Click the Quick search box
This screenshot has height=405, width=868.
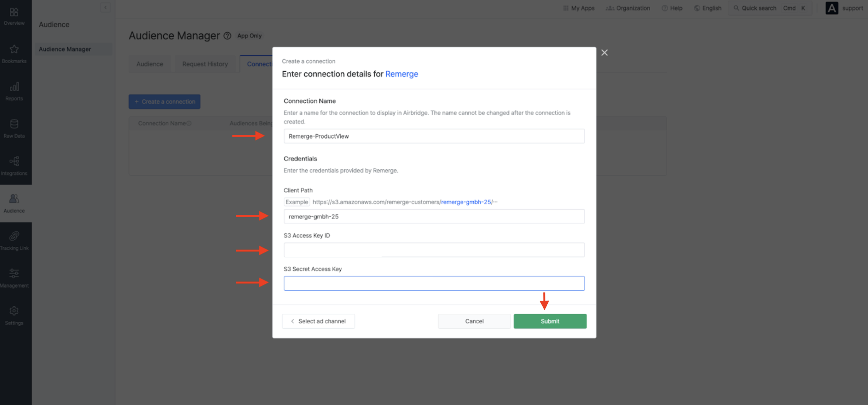(x=769, y=8)
